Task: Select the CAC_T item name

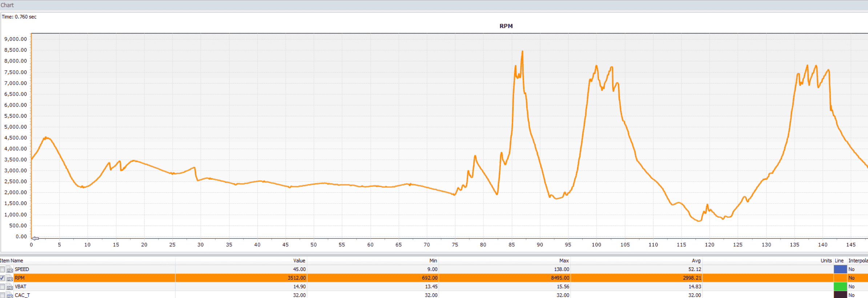Action: coord(22,295)
